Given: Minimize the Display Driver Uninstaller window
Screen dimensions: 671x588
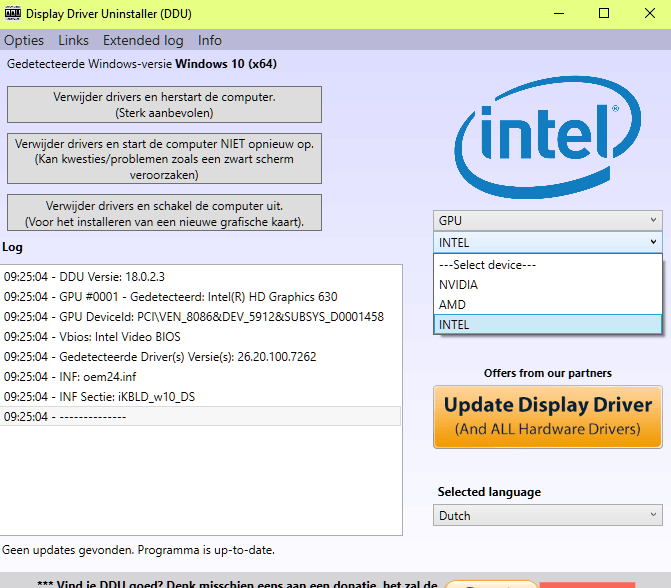Looking at the screenshot, I should point(557,14).
